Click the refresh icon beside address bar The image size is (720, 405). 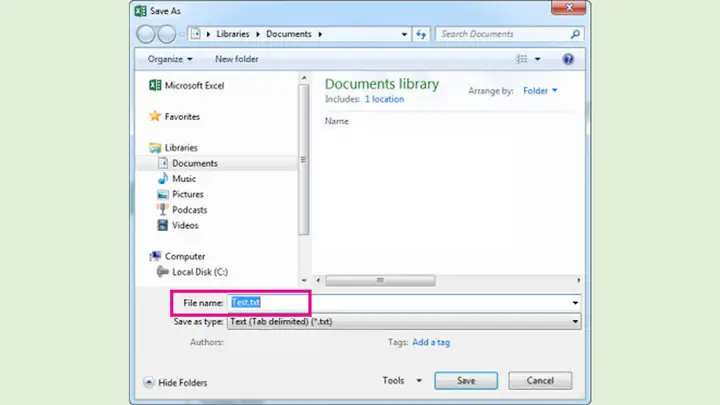click(421, 34)
